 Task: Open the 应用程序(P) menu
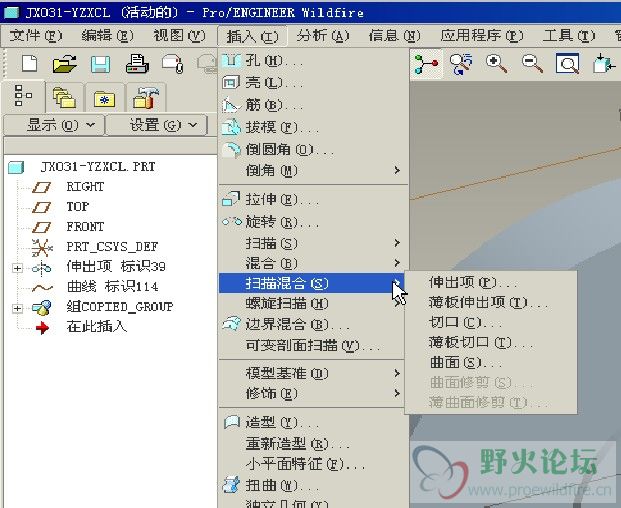[x=482, y=36]
